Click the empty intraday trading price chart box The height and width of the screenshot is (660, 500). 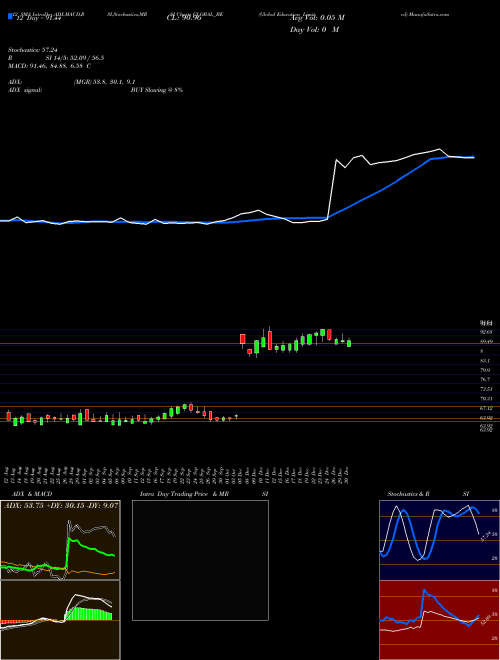[200, 560]
